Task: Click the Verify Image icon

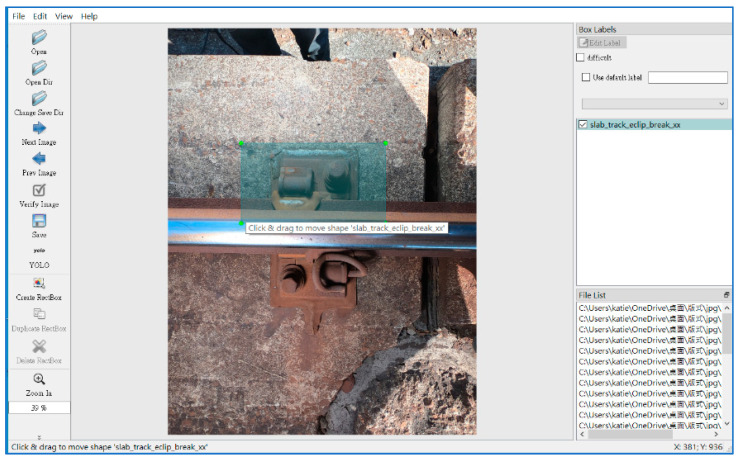Action: pyautogui.click(x=39, y=189)
